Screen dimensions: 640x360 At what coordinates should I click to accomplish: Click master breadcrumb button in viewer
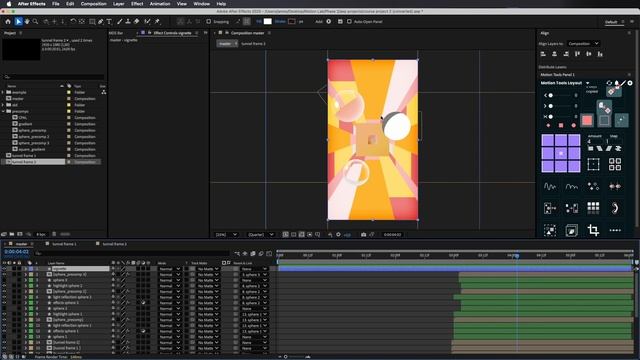[x=227, y=44]
